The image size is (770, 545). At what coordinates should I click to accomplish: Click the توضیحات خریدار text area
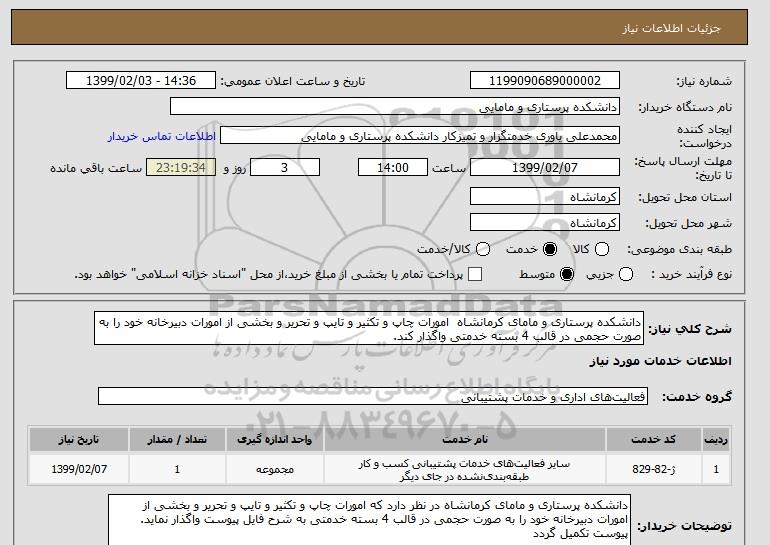click(369, 520)
